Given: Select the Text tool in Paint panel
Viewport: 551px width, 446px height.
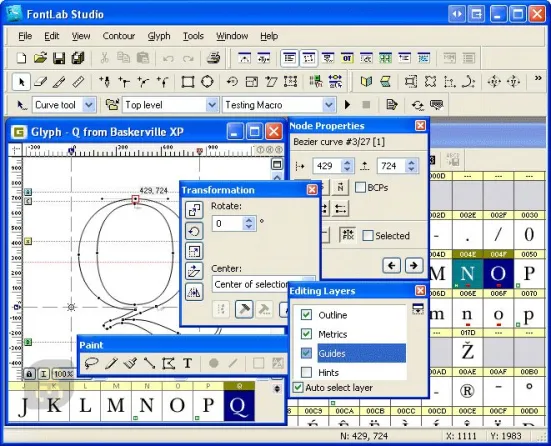Looking at the screenshot, I should [x=187, y=363].
